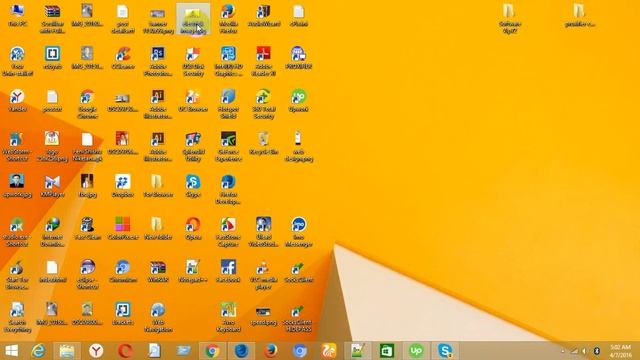
Task: Click the Bluetooth icon in the system tray
Action: (x=596, y=351)
